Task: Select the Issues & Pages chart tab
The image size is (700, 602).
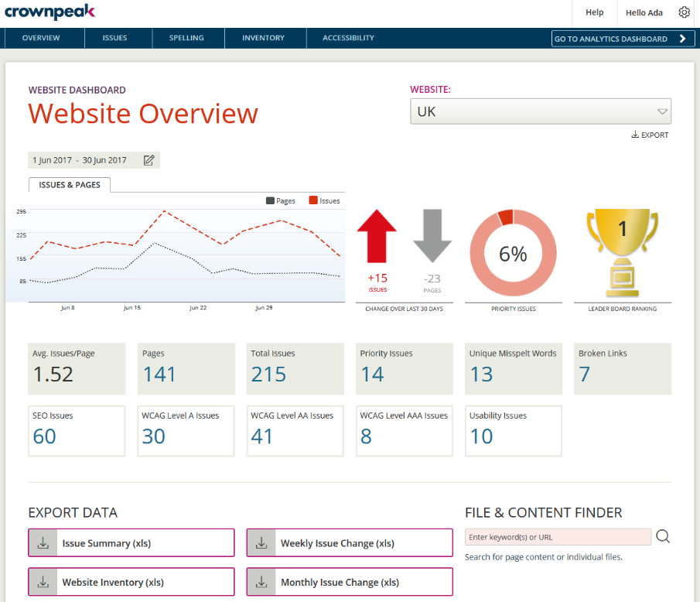Action: [70, 185]
